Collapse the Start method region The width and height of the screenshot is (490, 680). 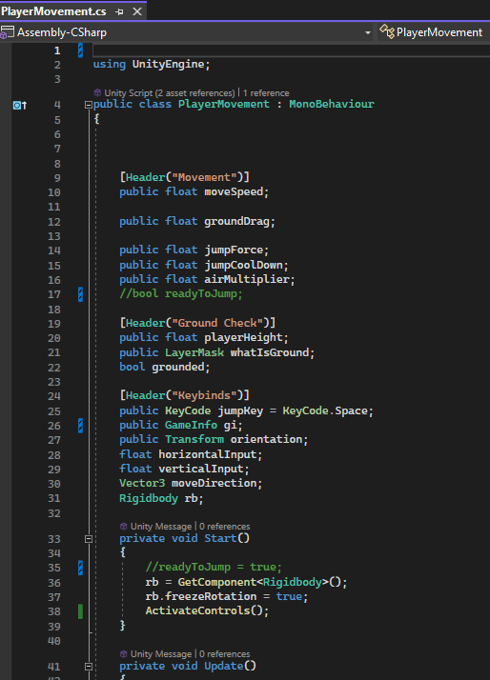(x=88, y=539)
